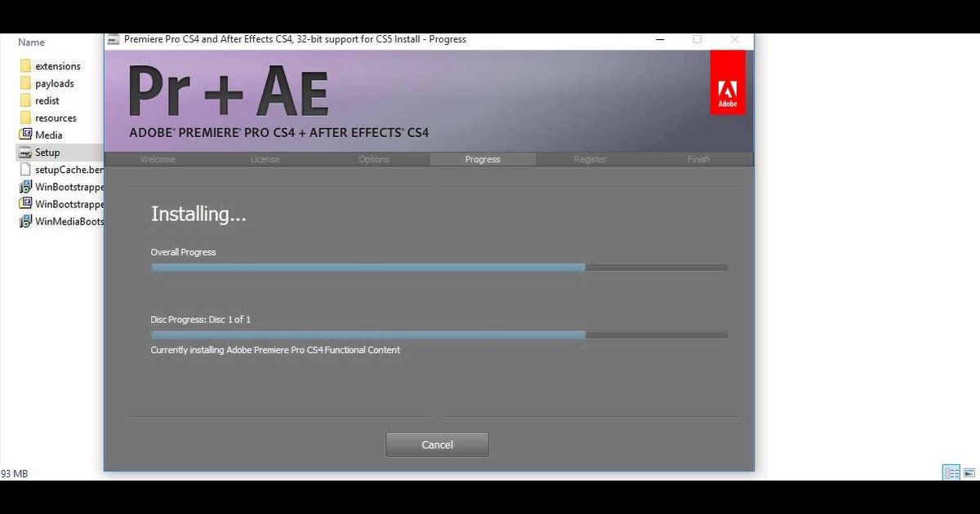Select the Media file name
Viewport: 980px width, 514px height.
[x=49, y=135]
